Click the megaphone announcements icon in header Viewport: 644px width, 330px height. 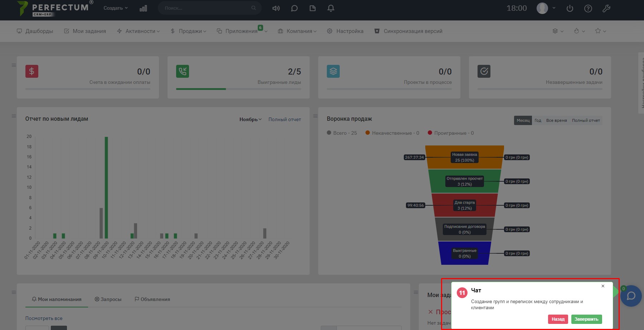coord(276,8)
